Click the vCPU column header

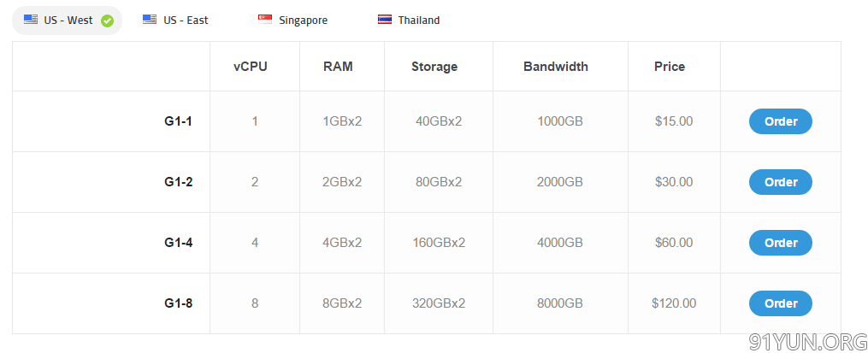(251, 67)
